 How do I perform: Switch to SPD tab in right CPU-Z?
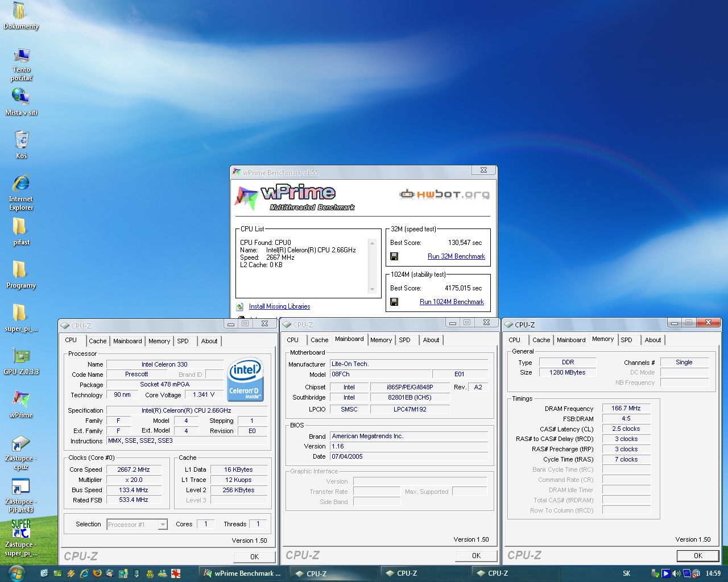pos(626,340)
